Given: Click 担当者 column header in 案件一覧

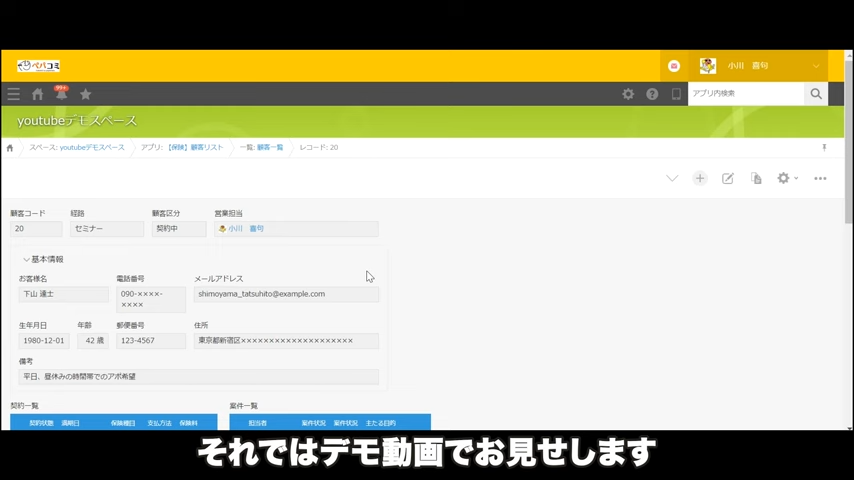Looking at the screenshot, I should [x=258, y=423].
